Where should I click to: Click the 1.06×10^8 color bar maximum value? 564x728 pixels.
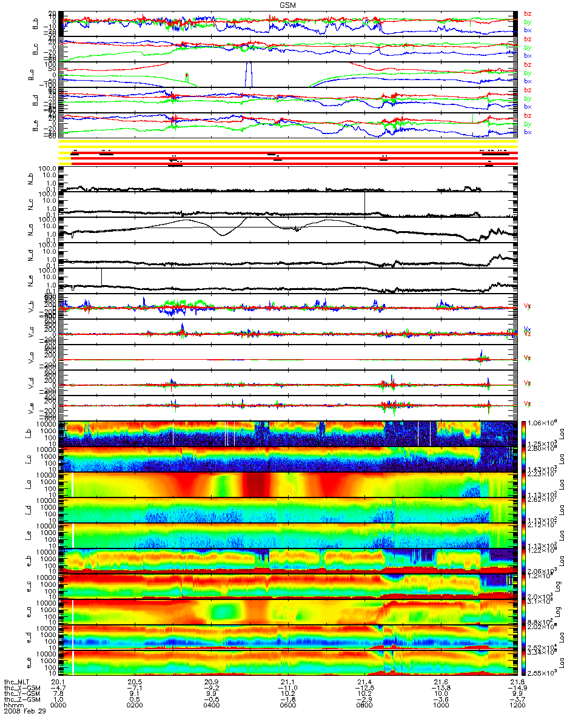[542, 422]
